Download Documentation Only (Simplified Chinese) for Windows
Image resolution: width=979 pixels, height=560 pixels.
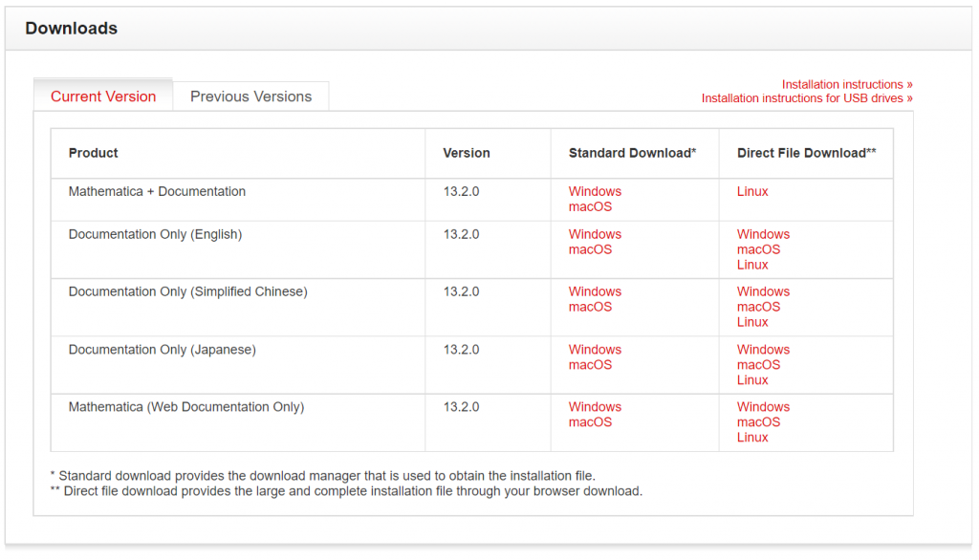tap(595, 291)
